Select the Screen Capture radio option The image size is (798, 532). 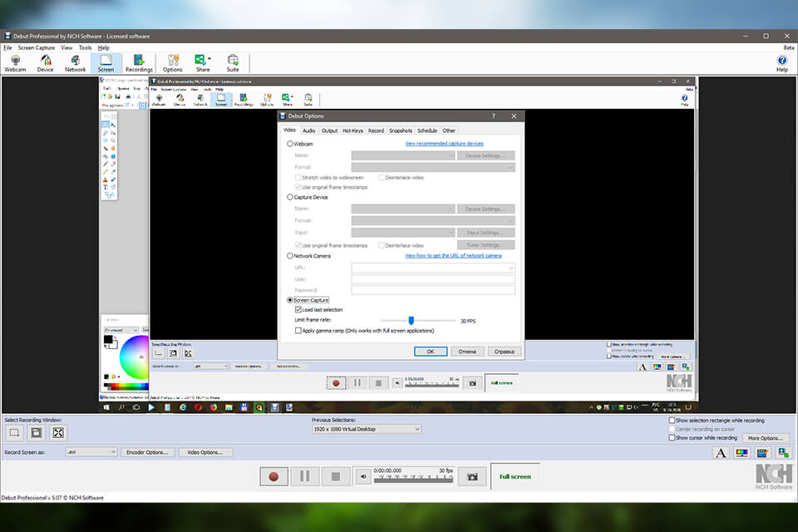coord(290,300)
